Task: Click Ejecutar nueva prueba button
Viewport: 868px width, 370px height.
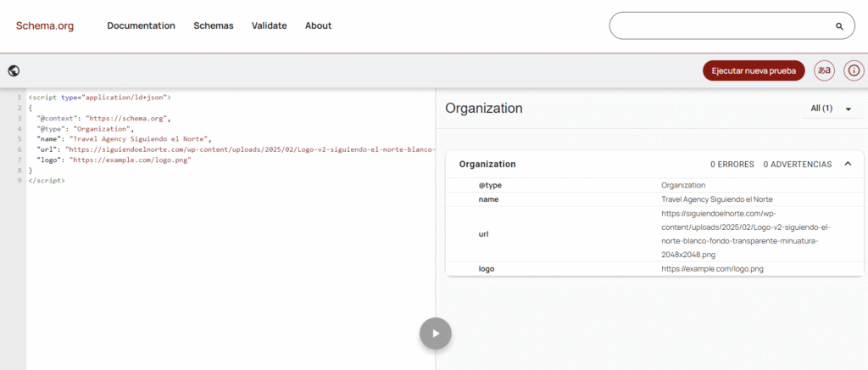Action: pos(754,70)
